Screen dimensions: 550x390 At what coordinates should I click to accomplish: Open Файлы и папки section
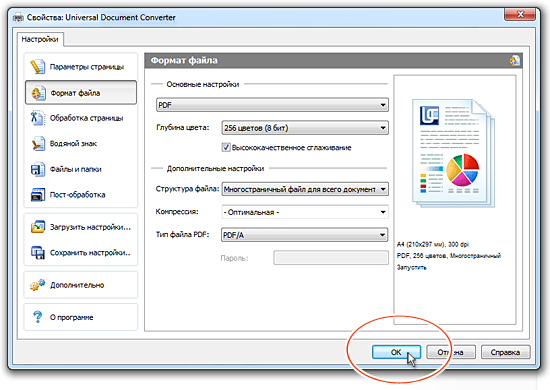(x=81, y=169)
